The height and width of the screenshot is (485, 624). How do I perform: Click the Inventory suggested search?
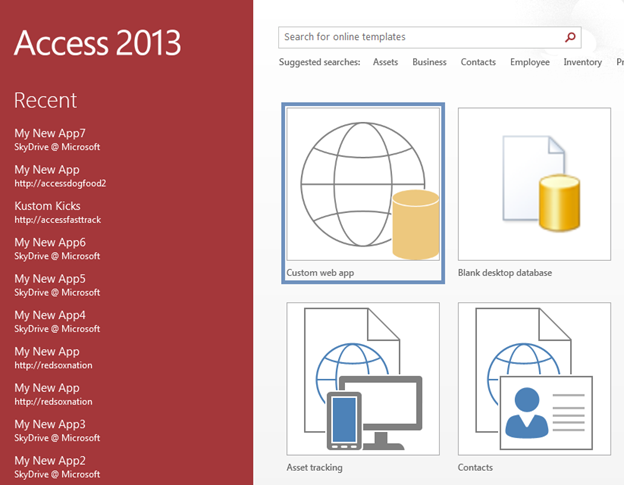[582, 62]
